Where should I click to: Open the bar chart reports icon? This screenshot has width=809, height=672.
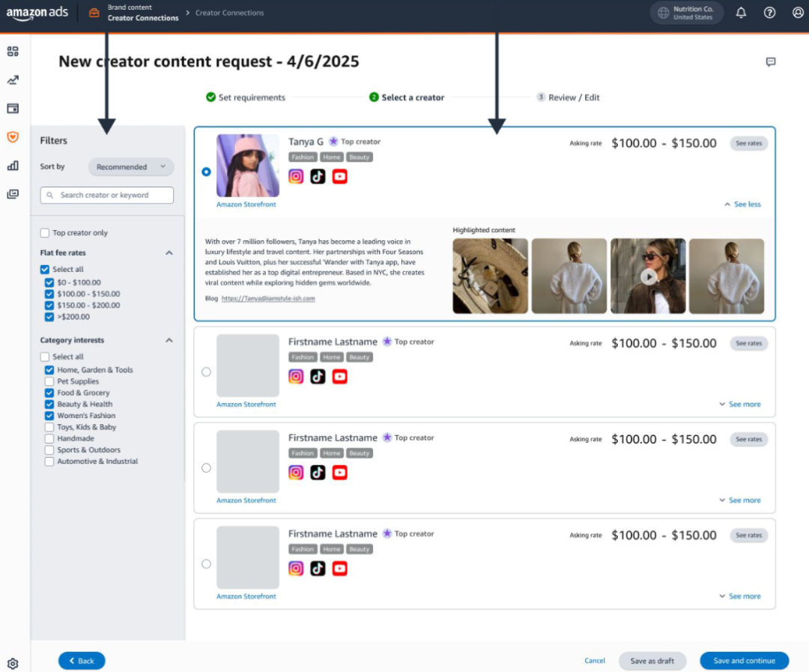13,166
